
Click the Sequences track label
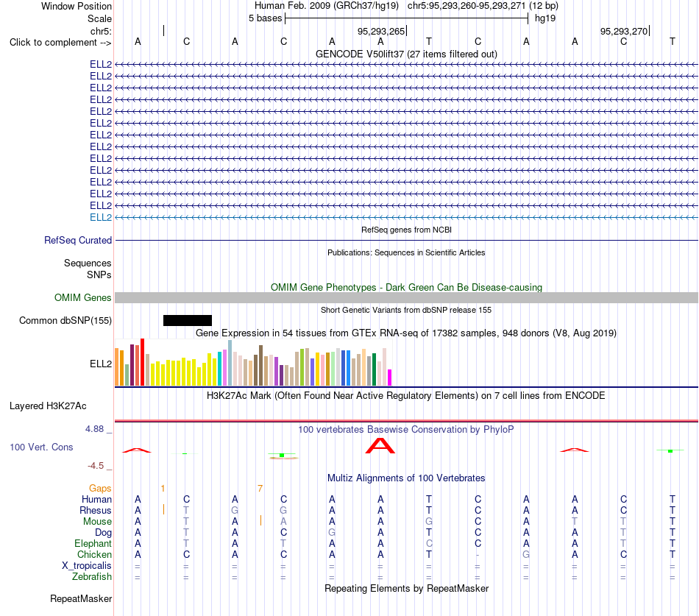[x=88, y=263]
